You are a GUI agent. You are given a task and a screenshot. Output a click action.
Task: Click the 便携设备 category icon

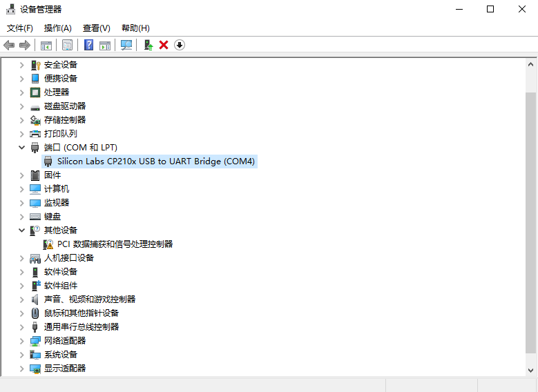pos(35,79)
